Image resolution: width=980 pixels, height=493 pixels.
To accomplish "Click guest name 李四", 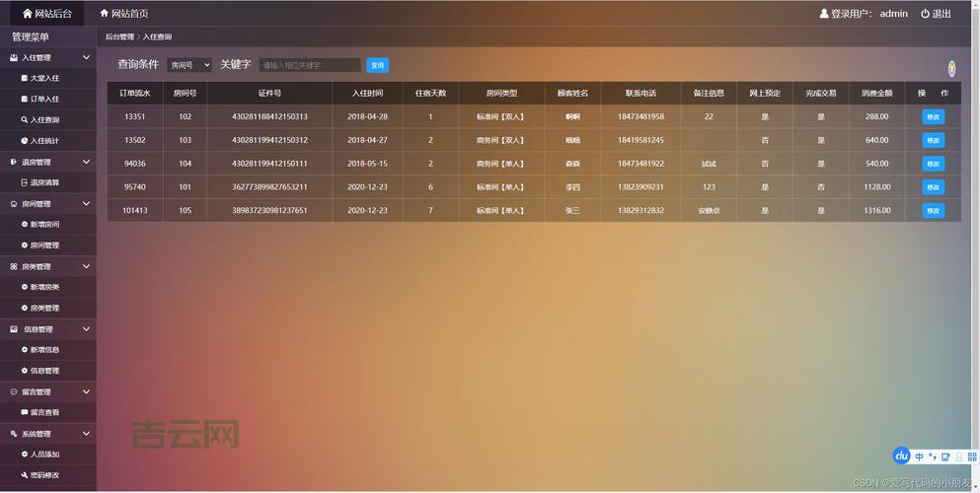I will [572, 187].
